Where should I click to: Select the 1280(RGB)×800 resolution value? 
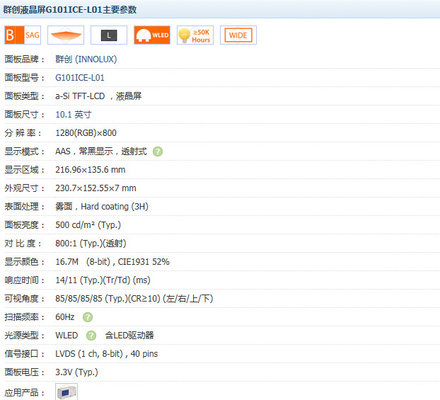pos(86,133)
